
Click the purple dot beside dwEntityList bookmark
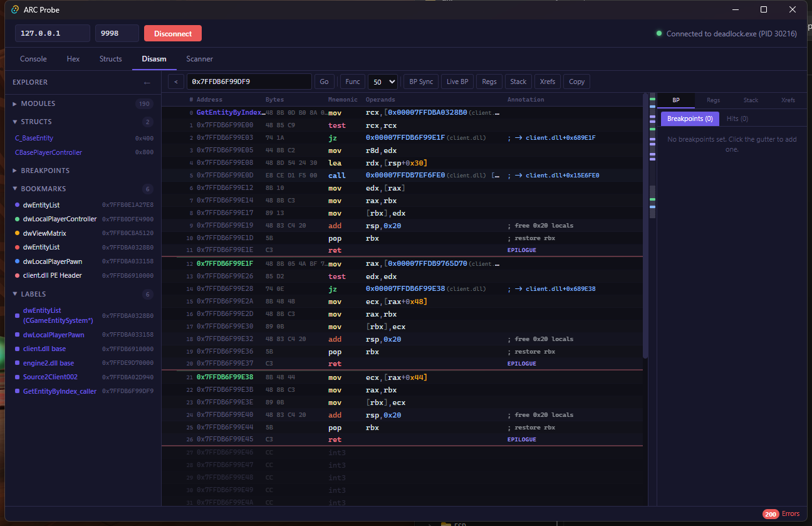(17, 205)
